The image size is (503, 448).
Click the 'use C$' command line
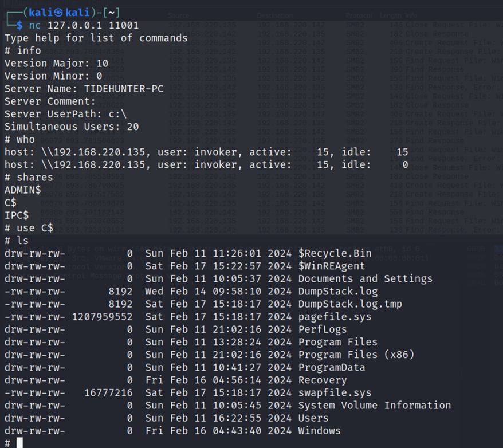coord(29,228)
